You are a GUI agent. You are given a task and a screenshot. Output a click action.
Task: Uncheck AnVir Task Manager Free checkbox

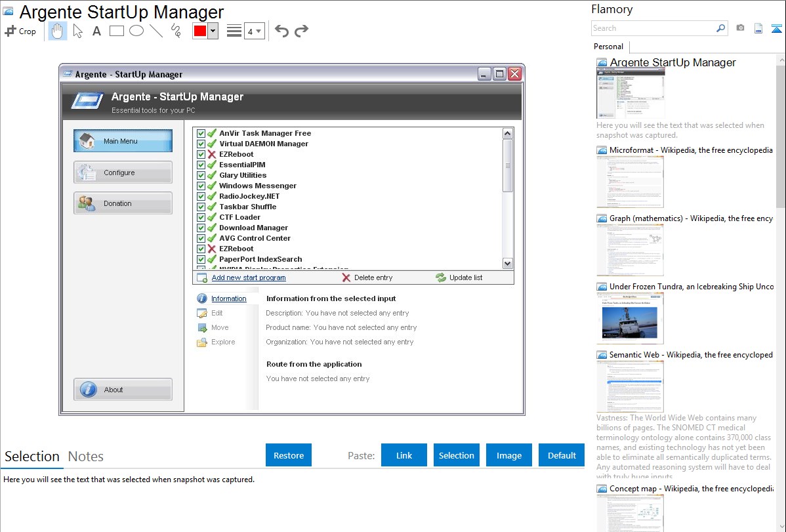pos(201,133)
